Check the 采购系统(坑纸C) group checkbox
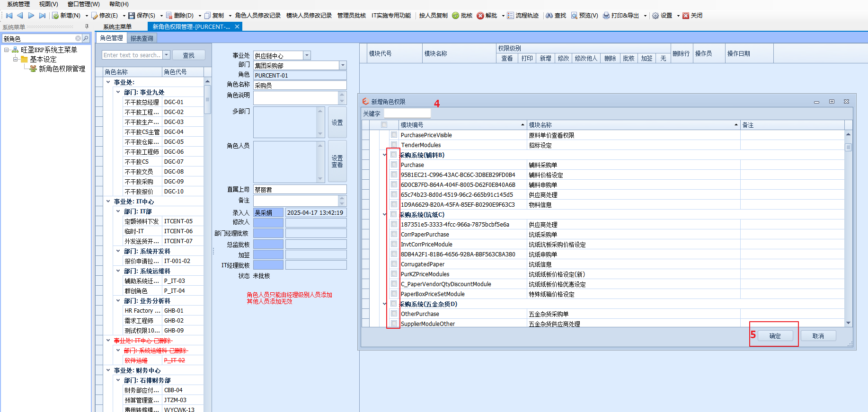Screen dimensions: 868x412 394,214
